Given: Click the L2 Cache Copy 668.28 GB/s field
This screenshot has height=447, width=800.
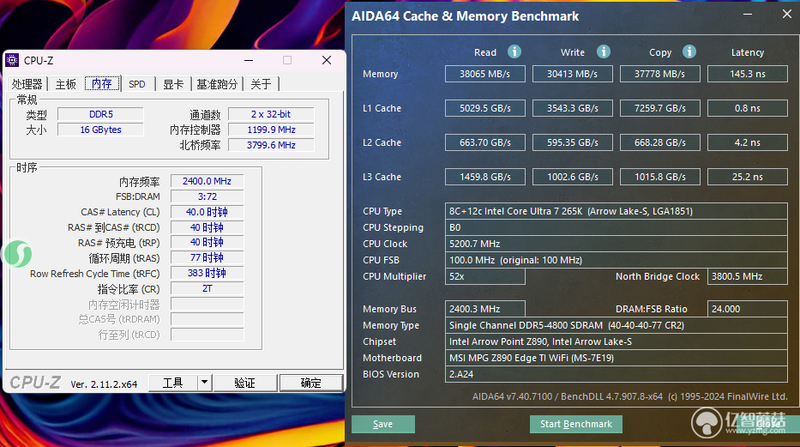Looking at the screenshot, I should [x=660, y=142].
